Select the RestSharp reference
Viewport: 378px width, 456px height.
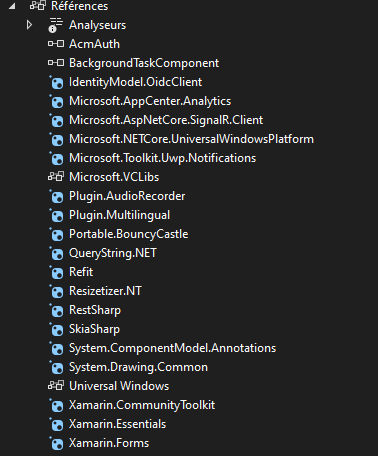point(95,310)
